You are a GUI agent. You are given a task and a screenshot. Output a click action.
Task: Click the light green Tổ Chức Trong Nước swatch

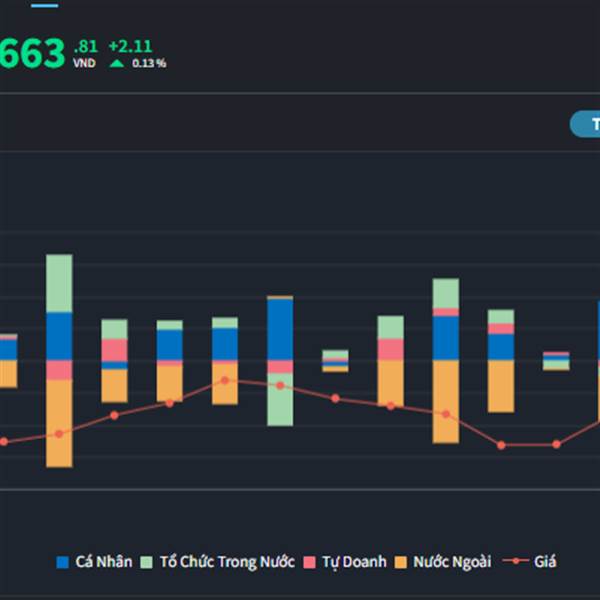(149, 562)
